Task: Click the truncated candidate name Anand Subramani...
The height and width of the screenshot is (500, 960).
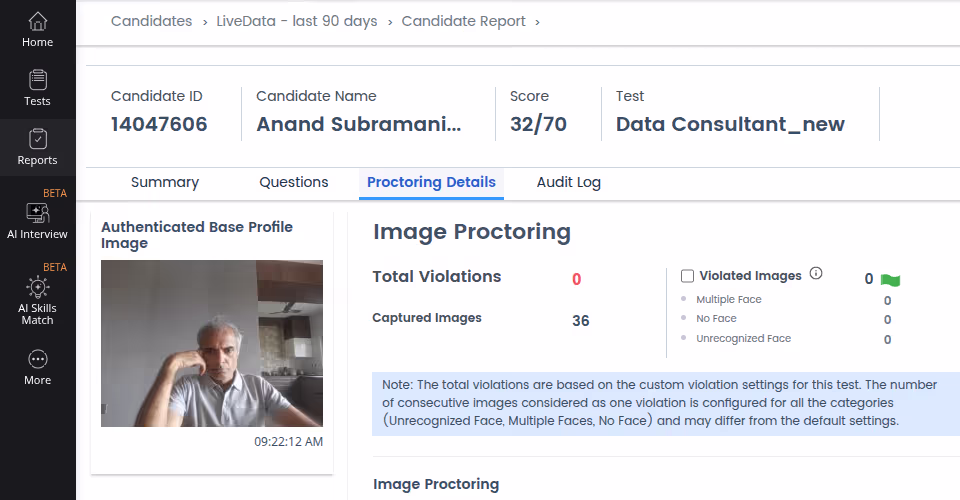Action: pos(359,124)
